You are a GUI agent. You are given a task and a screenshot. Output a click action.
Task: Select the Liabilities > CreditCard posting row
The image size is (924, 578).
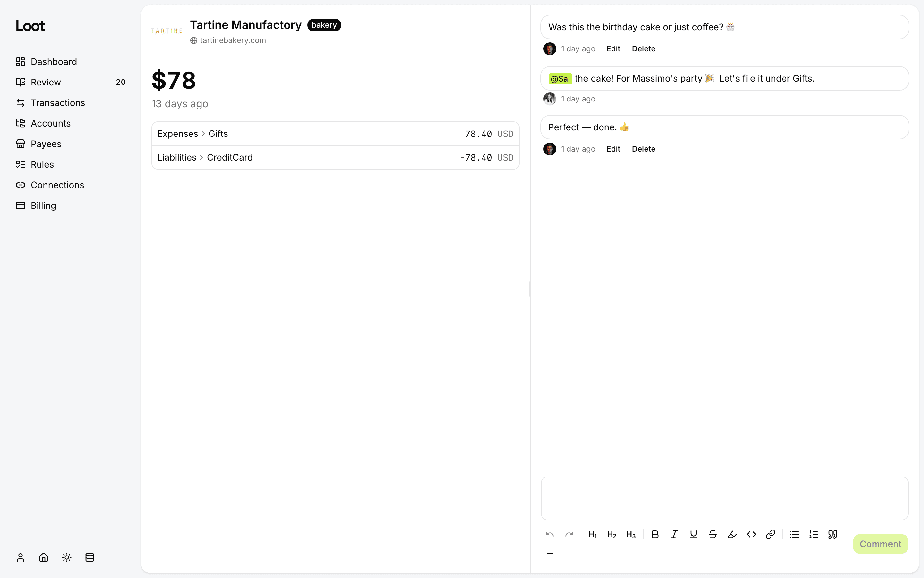click(x=335, y=157)
